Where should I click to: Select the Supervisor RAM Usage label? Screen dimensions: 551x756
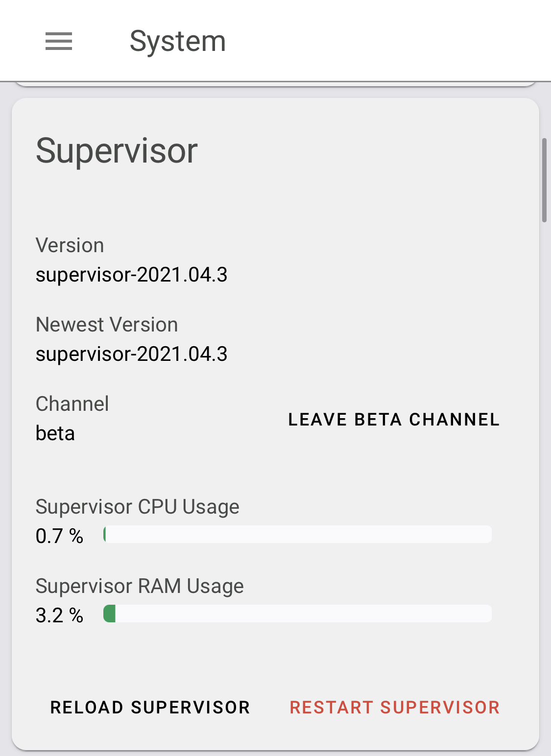coord(139,586)
